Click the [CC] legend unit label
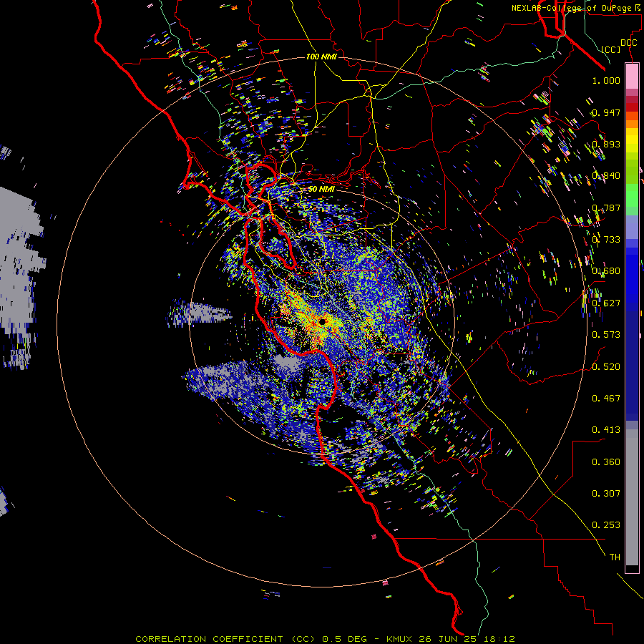644x644 pixels. (610, 49)
